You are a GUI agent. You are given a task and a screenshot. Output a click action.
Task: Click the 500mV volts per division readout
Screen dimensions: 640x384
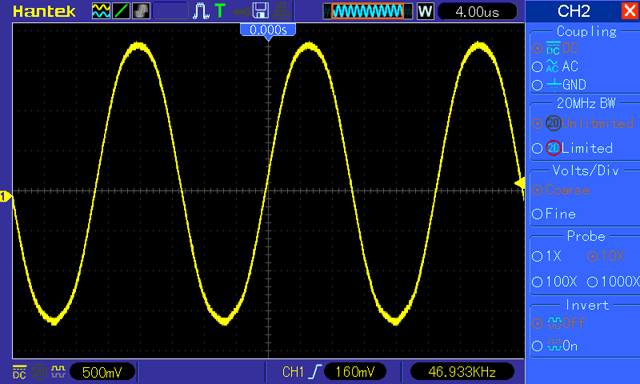click(x=102, y=372)
